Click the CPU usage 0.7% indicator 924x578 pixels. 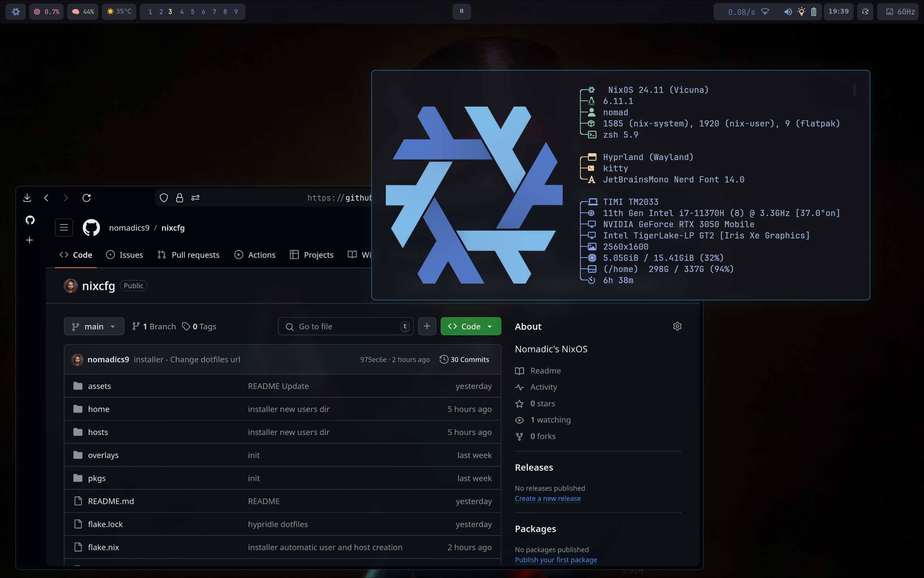[47, 12]
